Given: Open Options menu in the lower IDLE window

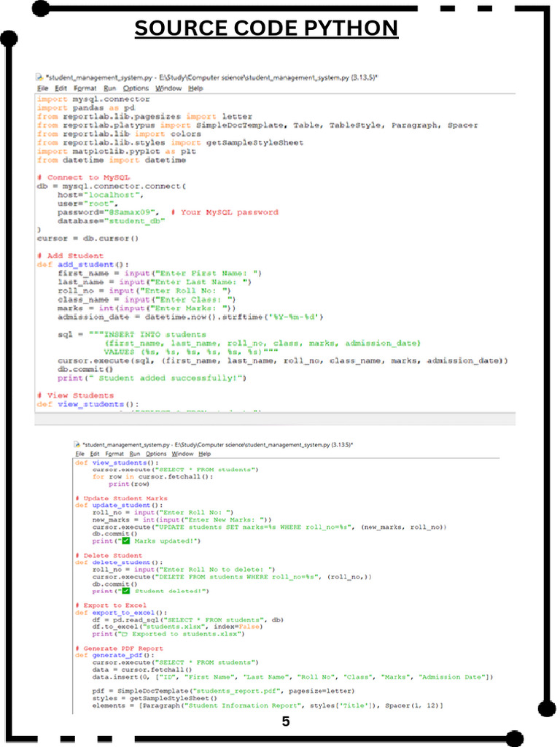Looking at the screenshot, I should [155, 454].
